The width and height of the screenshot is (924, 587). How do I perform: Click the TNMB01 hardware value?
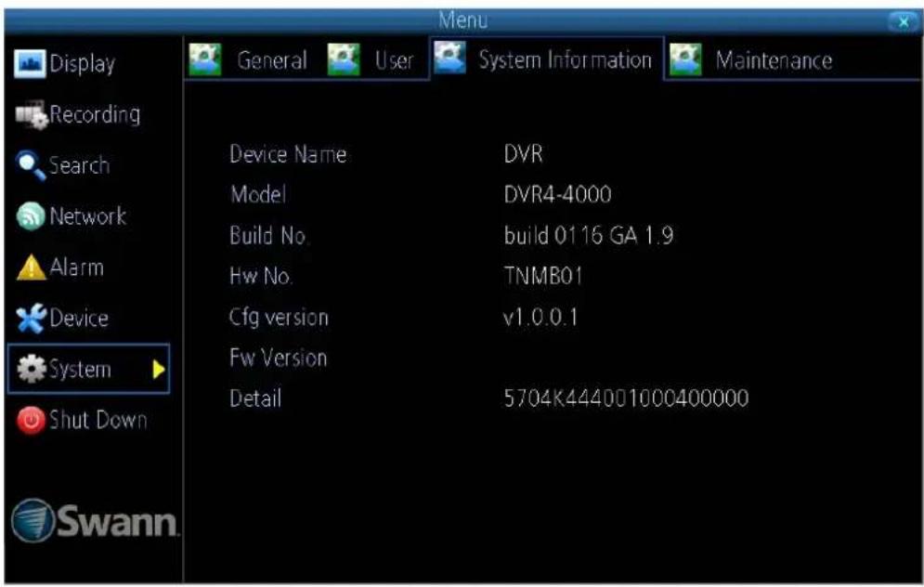[543, 276]
